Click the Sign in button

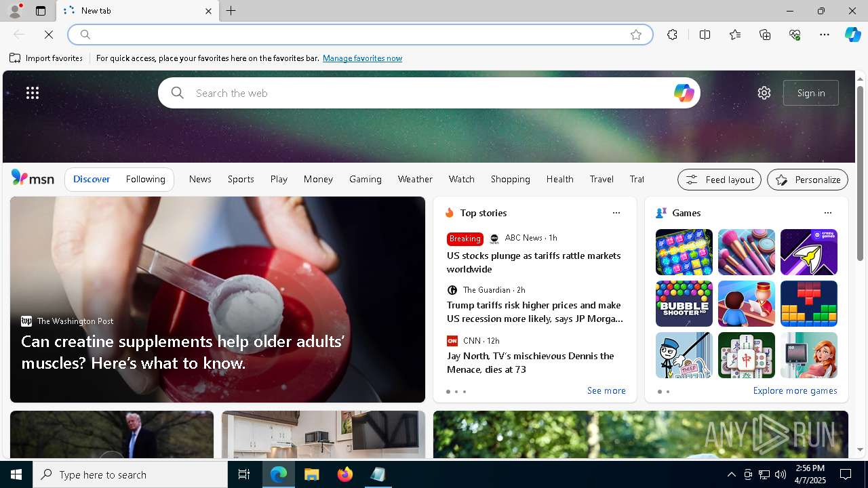point(811,93)
